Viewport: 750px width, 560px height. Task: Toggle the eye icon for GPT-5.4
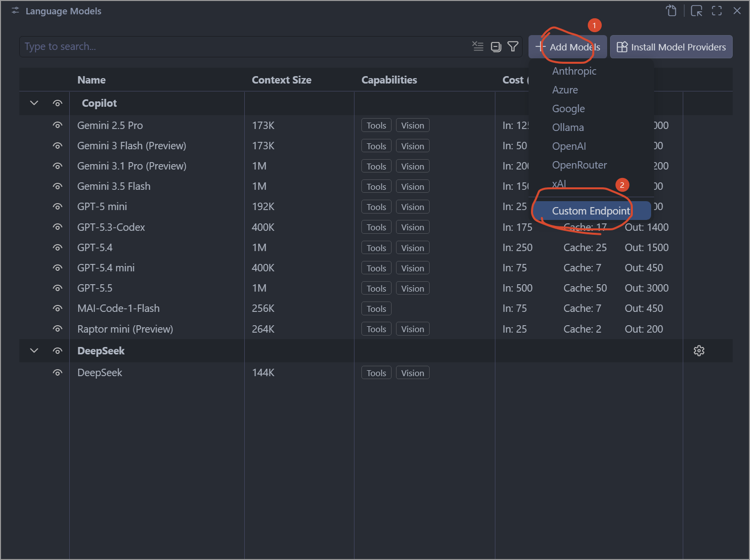[58, 248]
